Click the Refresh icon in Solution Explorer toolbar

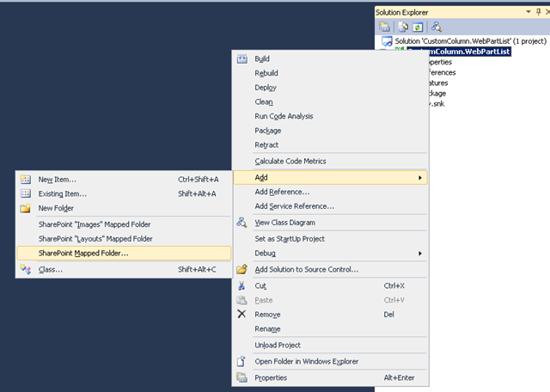pyautogui.click(x=418, y=27)
